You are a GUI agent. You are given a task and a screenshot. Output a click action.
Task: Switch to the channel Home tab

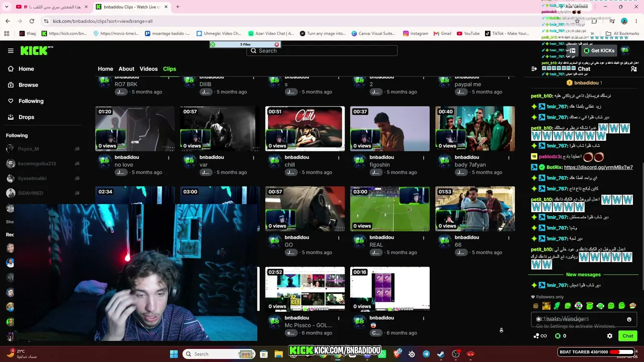(105, 69)
